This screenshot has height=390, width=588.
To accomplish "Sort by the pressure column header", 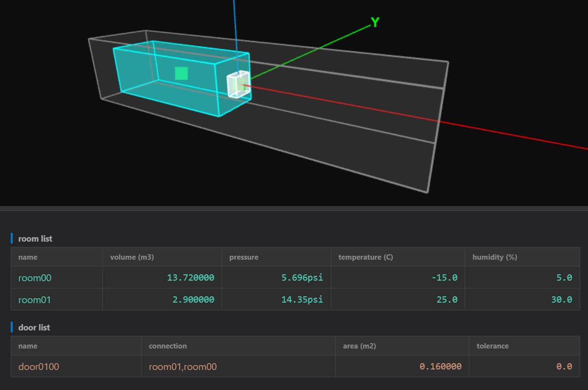I will (243, 257).
